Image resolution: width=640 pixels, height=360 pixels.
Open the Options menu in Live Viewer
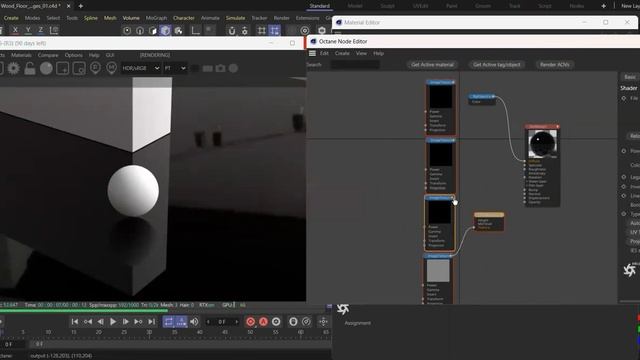click(73, 55)
